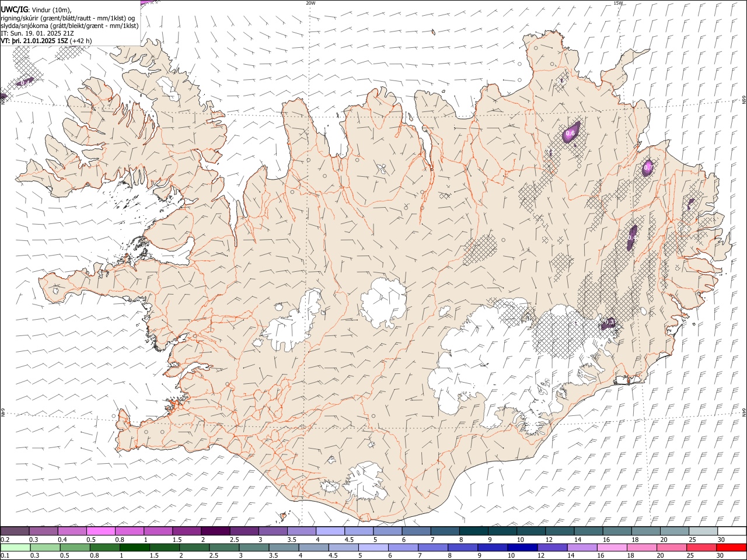
Task: Click the 0.3 snowfall value beside Vatnajökull glacier
Action: (x=609, y=322)
